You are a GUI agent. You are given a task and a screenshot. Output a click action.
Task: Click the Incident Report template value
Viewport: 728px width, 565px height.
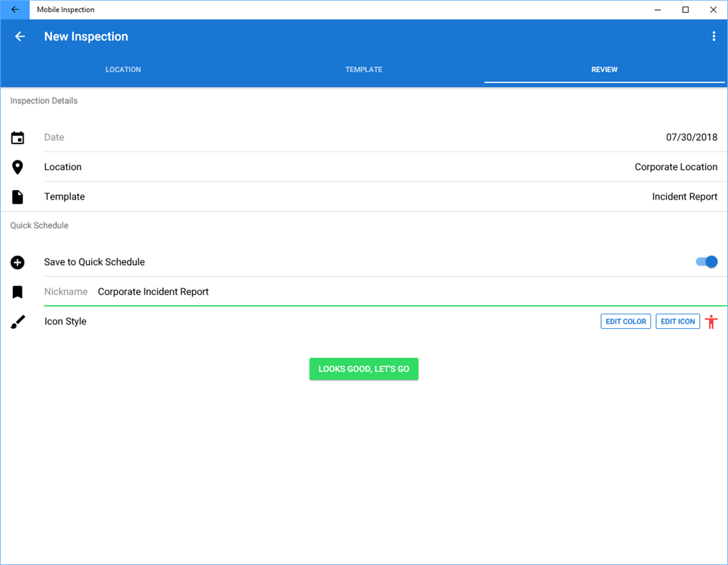684,196
